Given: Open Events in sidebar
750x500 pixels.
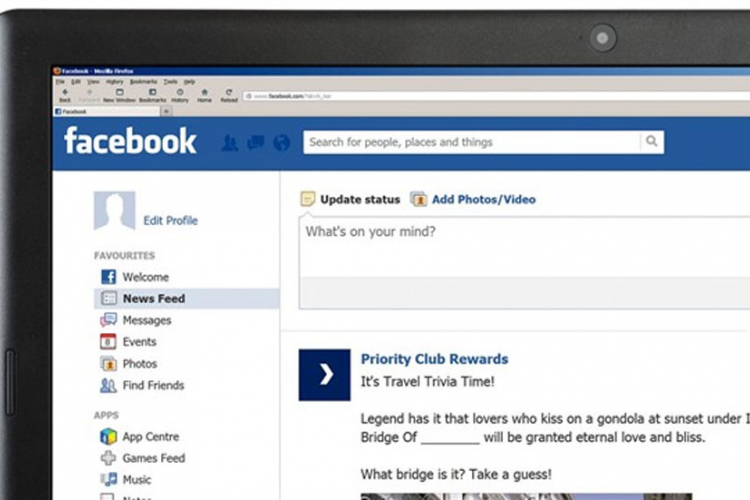Looking at the screenshot, I should pos(139,342).
